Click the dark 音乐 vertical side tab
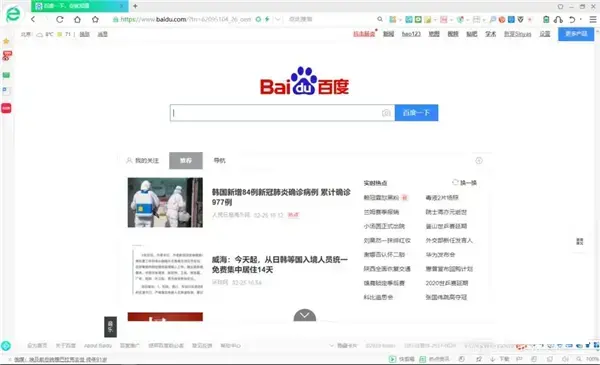Viewport: 600px width, 365px height. coord(110,327)
